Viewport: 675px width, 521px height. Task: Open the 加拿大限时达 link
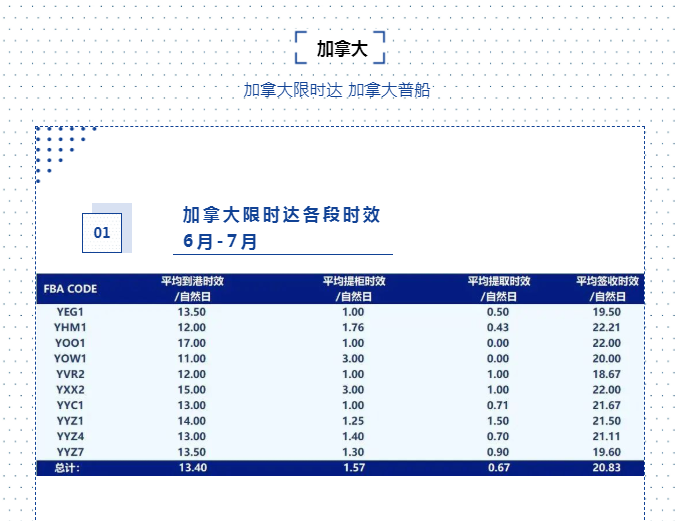click(x=293, y=90)
